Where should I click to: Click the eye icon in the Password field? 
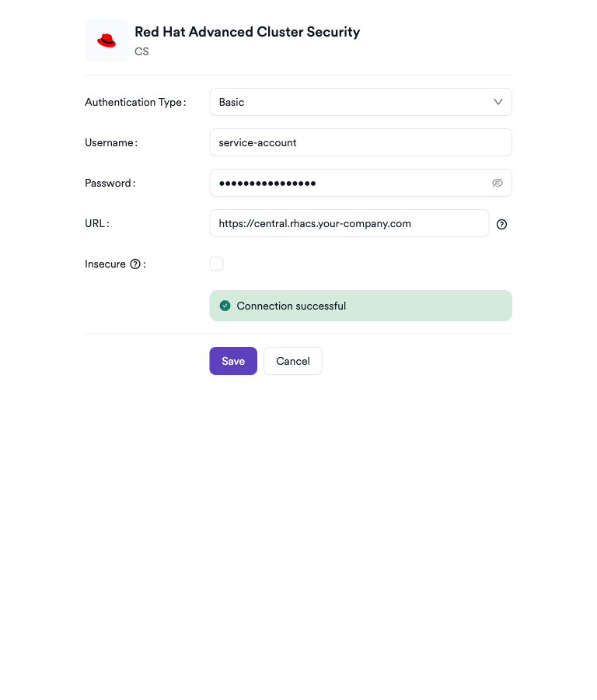497,183
